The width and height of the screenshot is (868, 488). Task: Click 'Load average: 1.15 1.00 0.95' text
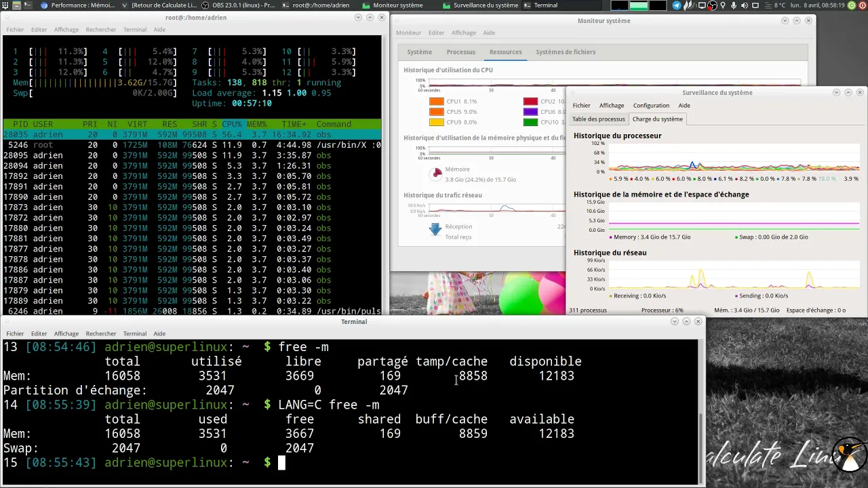[x=262, y=93]
